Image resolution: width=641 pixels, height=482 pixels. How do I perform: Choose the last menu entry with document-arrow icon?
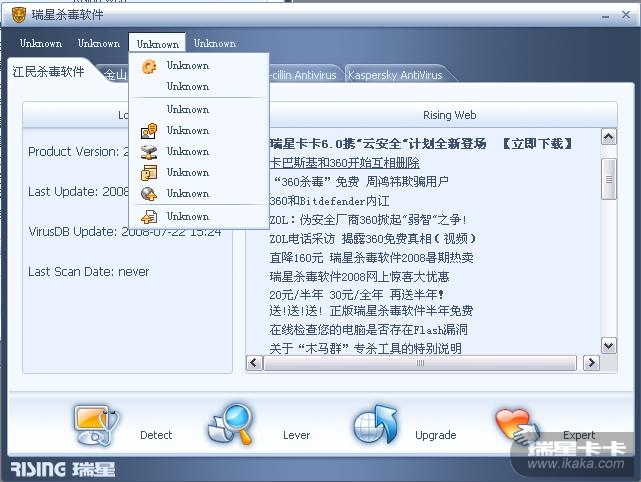click(199, 216)
